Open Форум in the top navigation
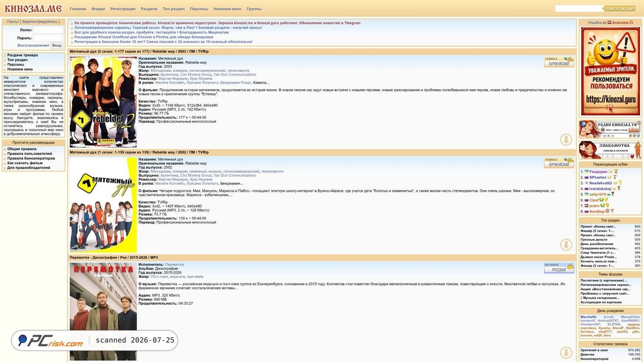This screenshot has width=644, height=362. coord(98,9)
